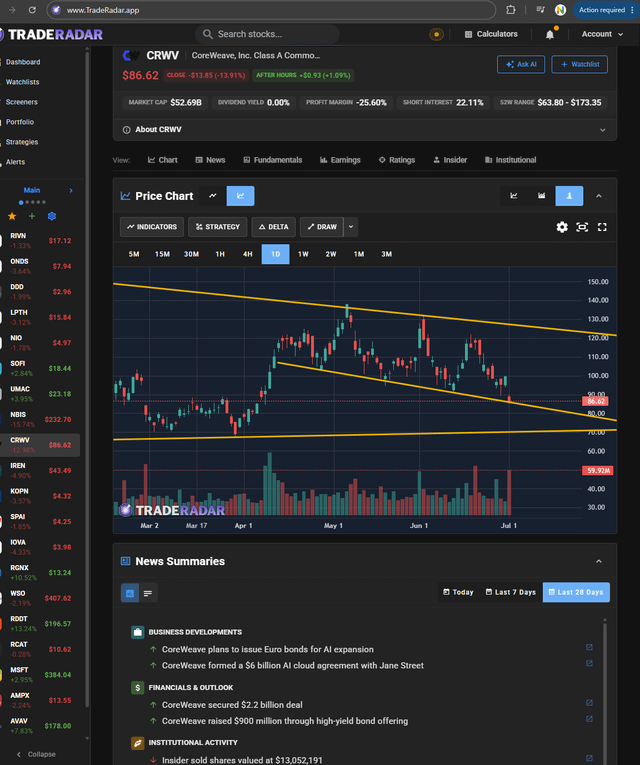Open the Account dropdown menu
The width and height of the screenshot is (640, 765).
click(602, 34)
